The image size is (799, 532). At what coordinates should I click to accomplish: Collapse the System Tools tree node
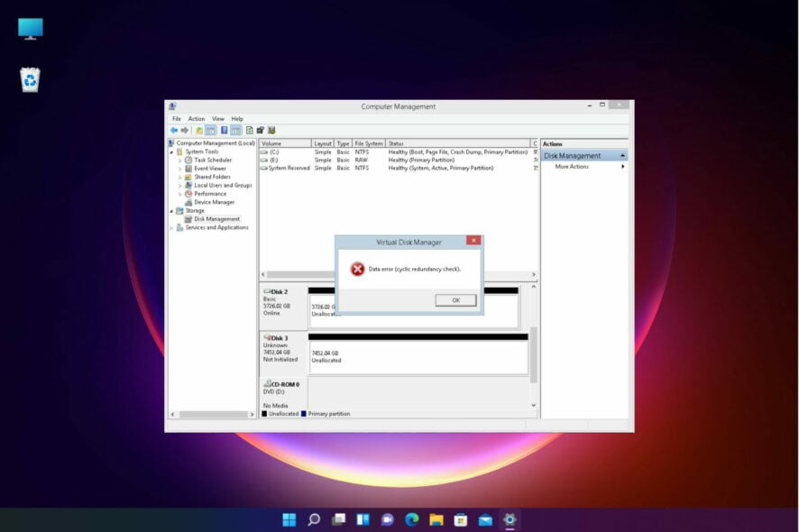click(x=171, y=151)
